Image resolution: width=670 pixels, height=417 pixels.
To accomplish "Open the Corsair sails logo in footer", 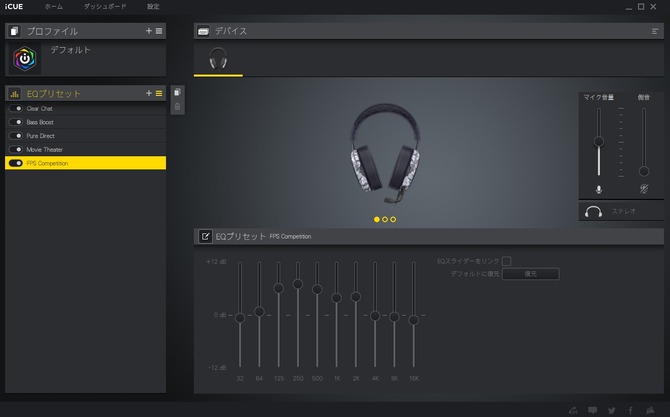I will coord(650,410).
